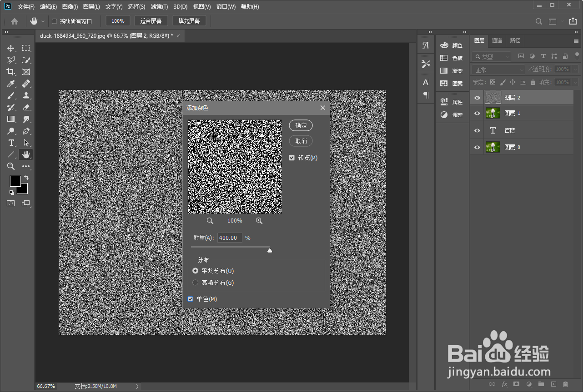
Task: Select the Smudge tool
Action: (26, 119)
